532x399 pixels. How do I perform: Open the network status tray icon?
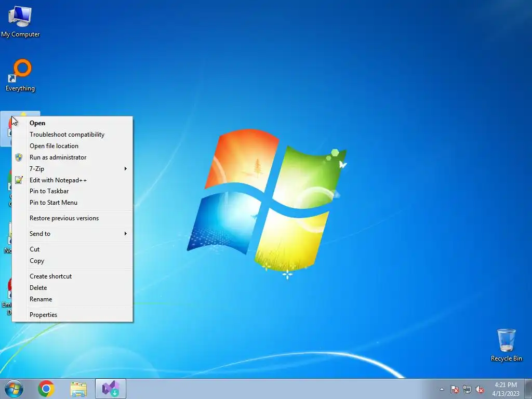tap(467, 389)
